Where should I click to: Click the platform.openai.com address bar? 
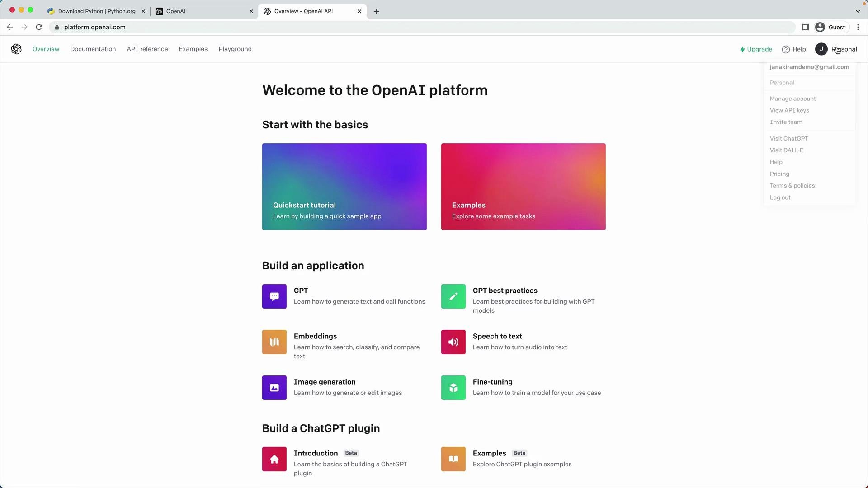coord(422,27)
